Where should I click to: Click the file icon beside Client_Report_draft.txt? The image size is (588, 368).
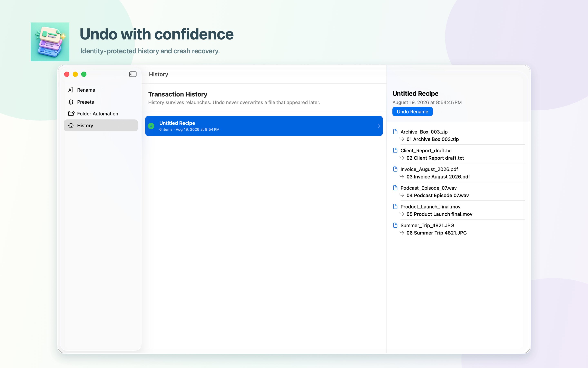point(395,150)
